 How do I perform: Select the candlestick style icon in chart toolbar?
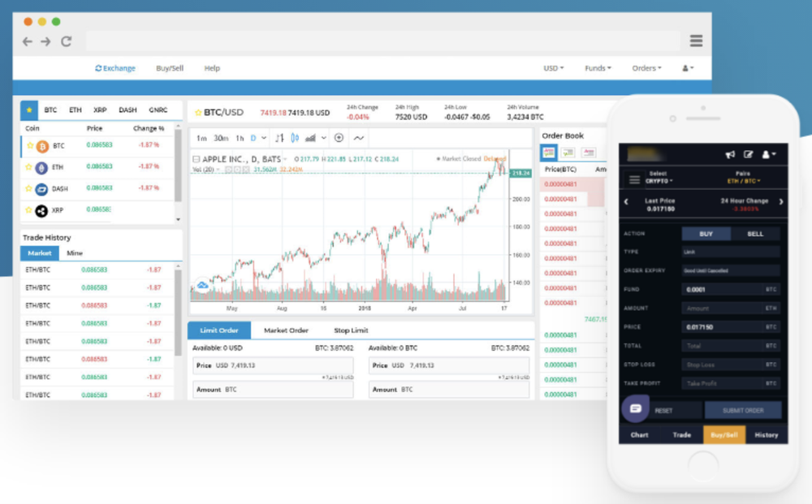[295, 138]
